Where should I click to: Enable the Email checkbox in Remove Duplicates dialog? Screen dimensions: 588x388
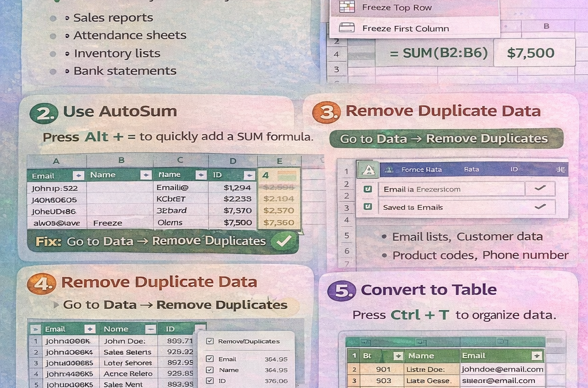click(x=211, y=358)
